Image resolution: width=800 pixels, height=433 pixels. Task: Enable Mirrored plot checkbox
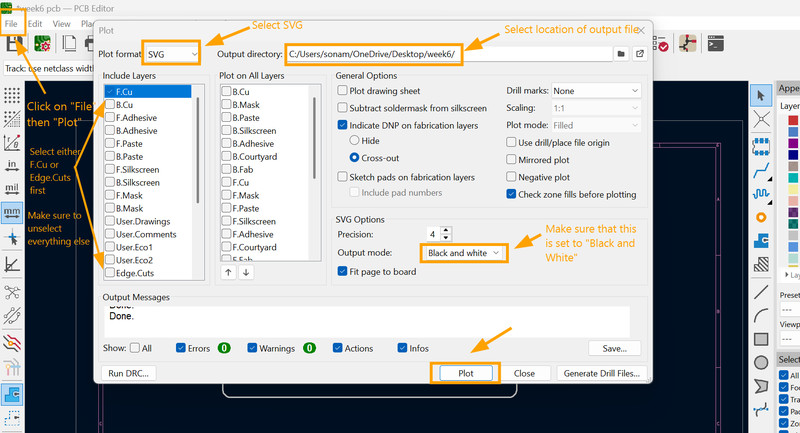click(x=511, y=159)
